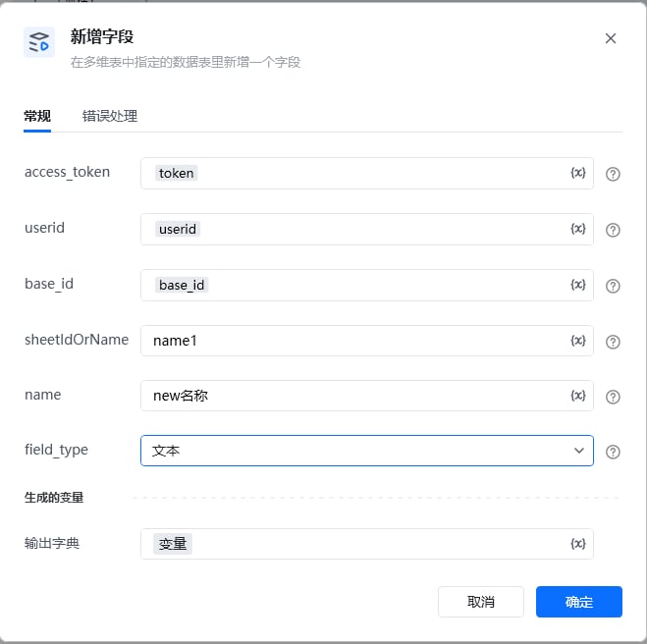This screenshot has width=647, height=644.
Task: Select the userid variable chip
Action: [x=178, y=229]
